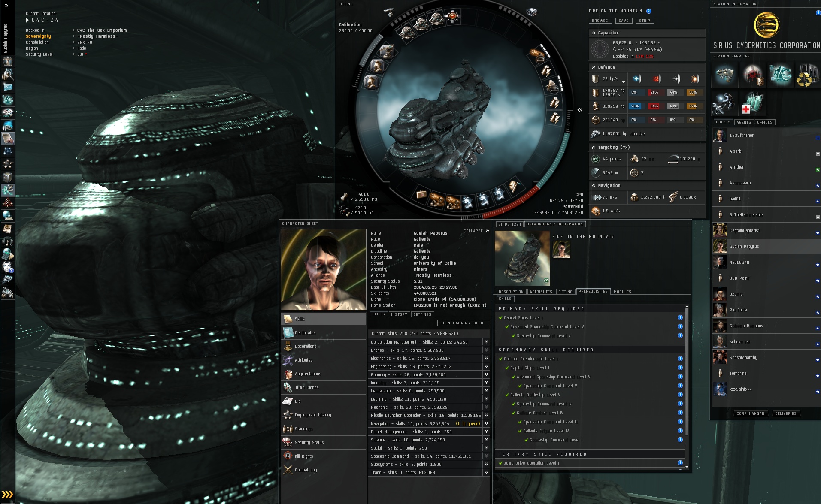The image size is (821, 504).
Task: Click the cargo hold icon in the fitting window
Action: (344, 196)
